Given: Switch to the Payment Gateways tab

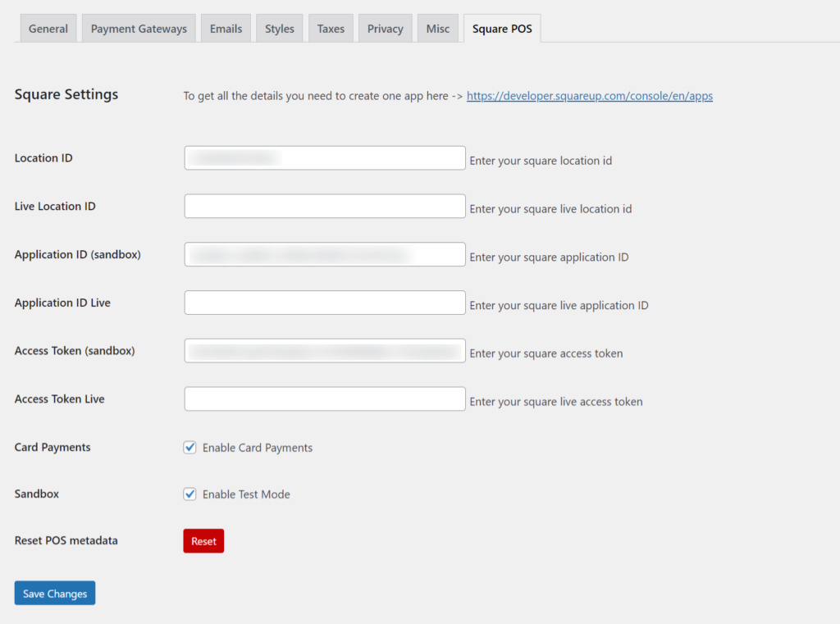Looking at the screenshot, I should 139,29.
